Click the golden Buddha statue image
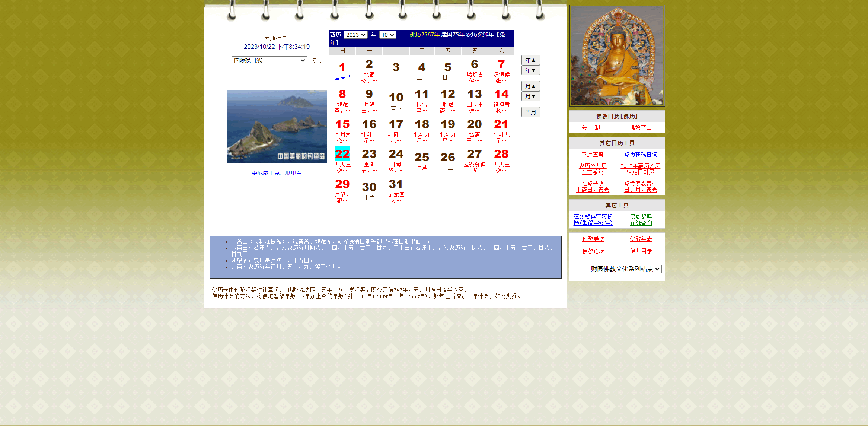Viewport: 868px width, 426px height. 617,56
